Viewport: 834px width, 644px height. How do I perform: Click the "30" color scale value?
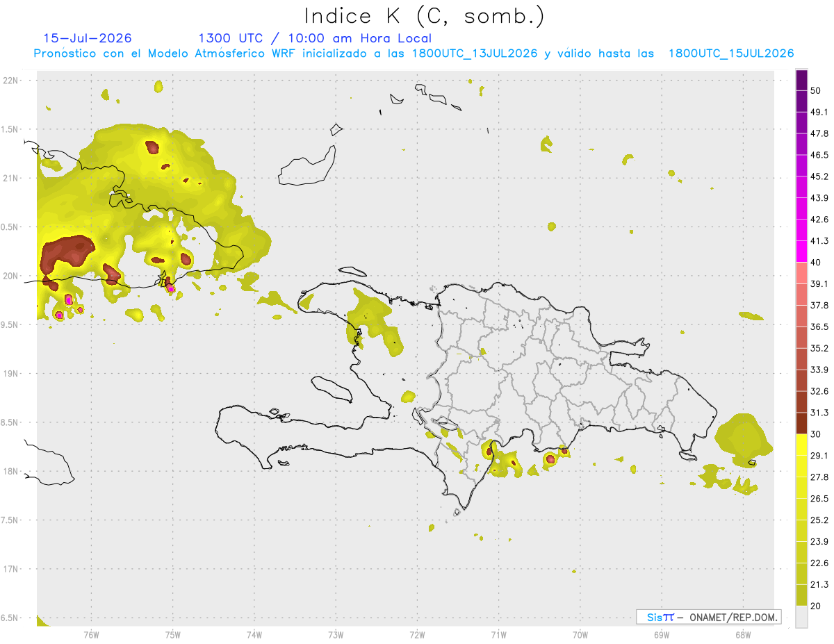[816, 434]
